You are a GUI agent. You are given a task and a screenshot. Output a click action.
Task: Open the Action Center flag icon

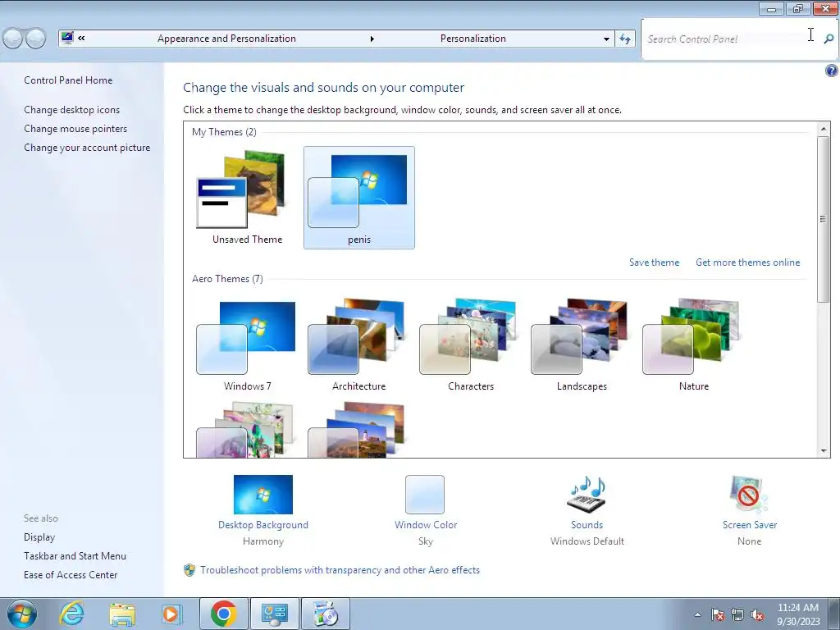pyautogui.click(x=718, y=614)
